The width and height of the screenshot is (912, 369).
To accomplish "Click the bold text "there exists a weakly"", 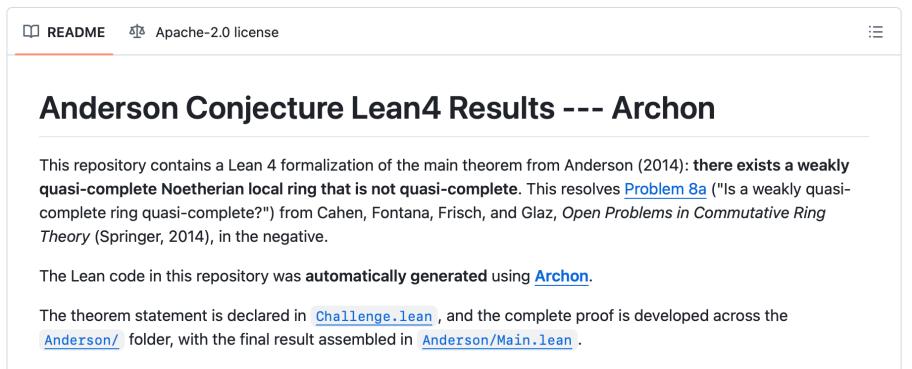I will point(771,165).
